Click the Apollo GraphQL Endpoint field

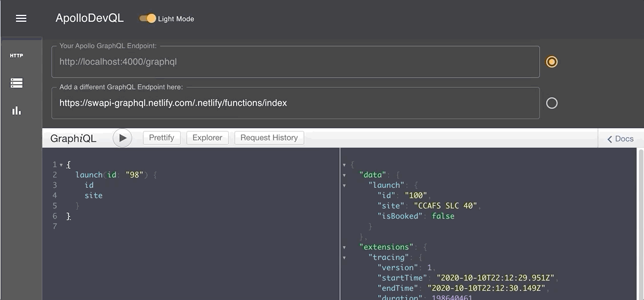tap(295, 62)
